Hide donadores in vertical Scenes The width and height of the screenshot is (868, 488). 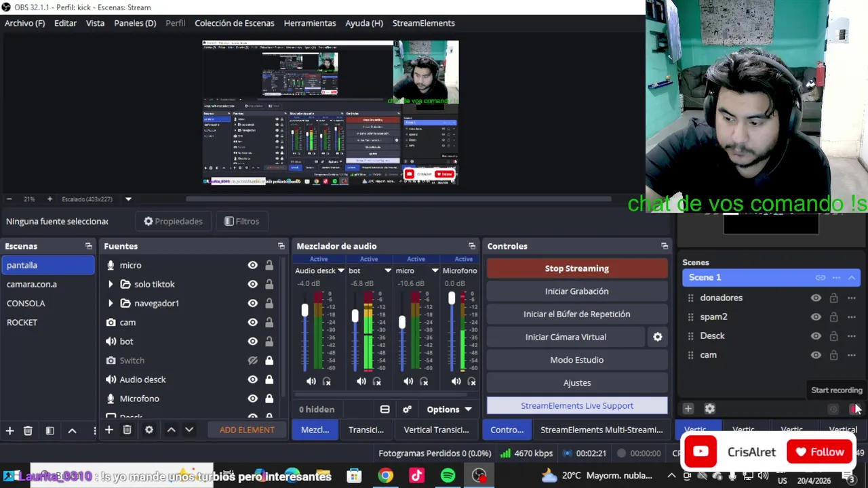pos(816,298)
